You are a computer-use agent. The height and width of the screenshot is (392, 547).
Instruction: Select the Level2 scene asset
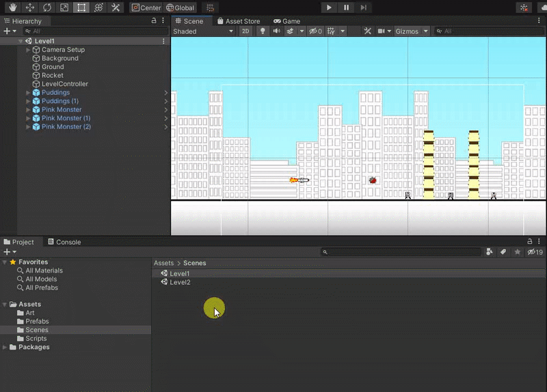(x=180, y=282)
